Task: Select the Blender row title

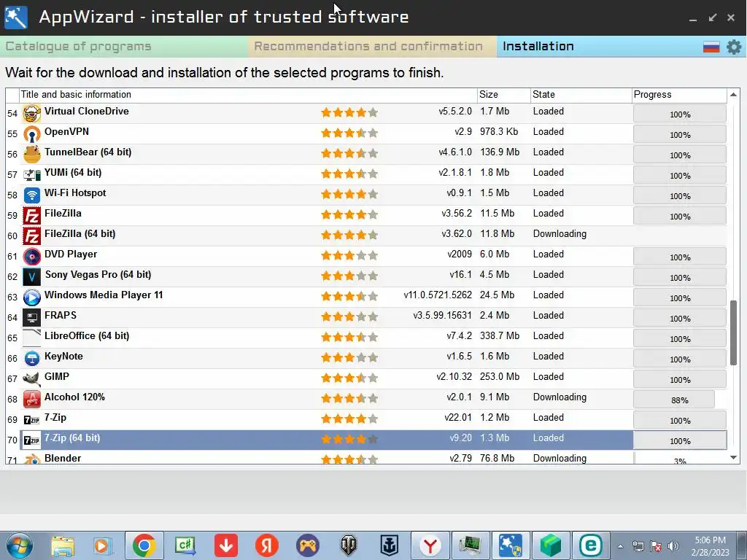Action: click(63, 458)
